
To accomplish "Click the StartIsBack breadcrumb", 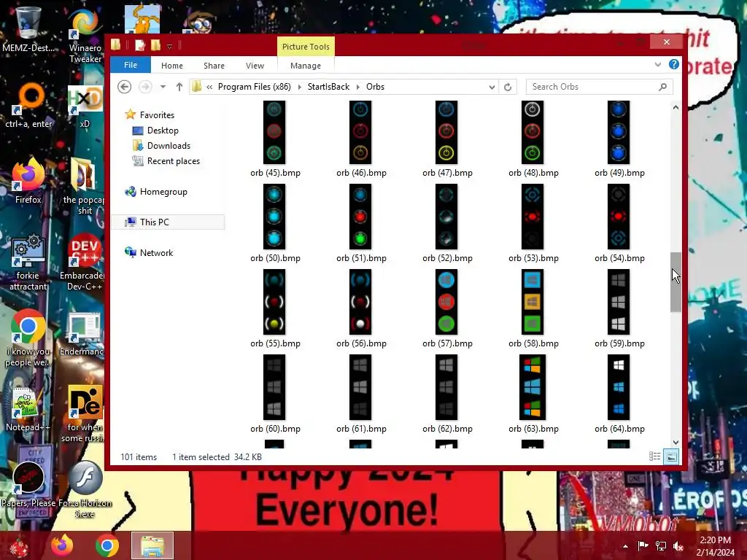I will coord(328,87).
